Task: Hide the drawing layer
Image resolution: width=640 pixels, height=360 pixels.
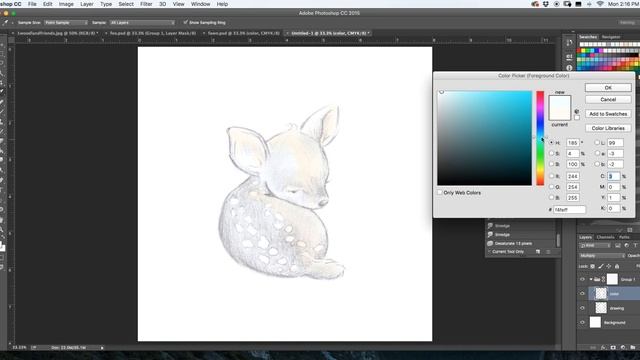Action: click(582, 308)
